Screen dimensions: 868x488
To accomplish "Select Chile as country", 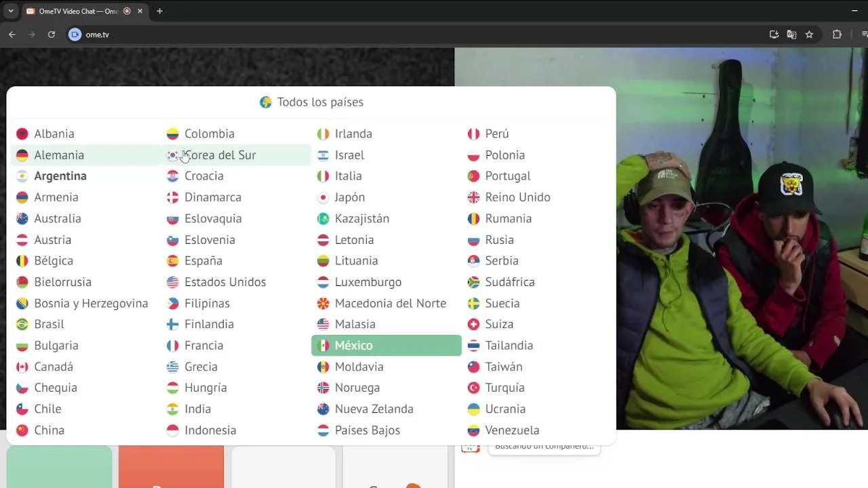I will coord(85,409).
